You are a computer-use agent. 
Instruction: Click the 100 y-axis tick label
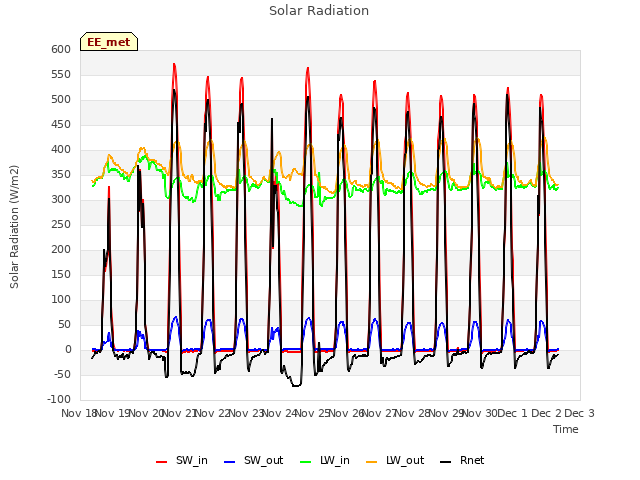tap(61, 300)
